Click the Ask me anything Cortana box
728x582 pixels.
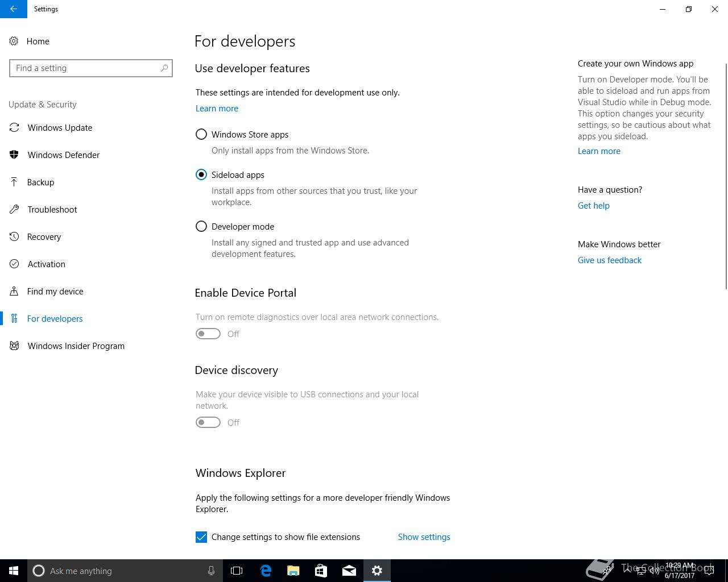coord(124,571)
